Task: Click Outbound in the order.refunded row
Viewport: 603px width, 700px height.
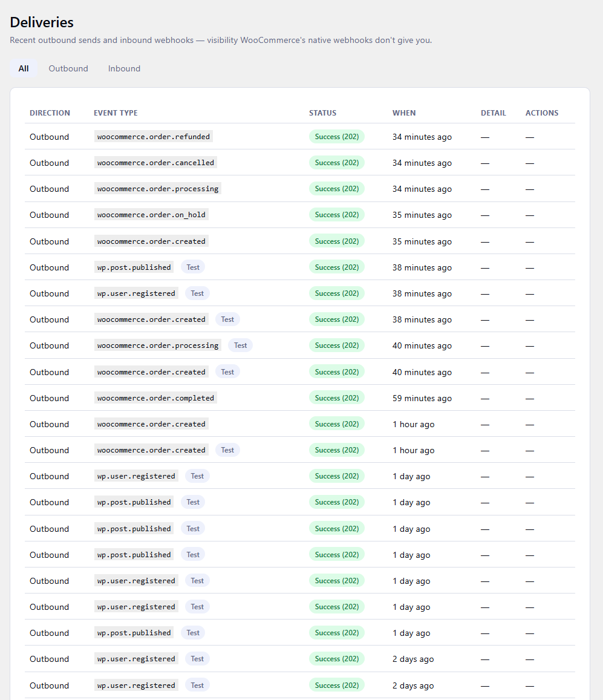Action: [x=49, y=137]
